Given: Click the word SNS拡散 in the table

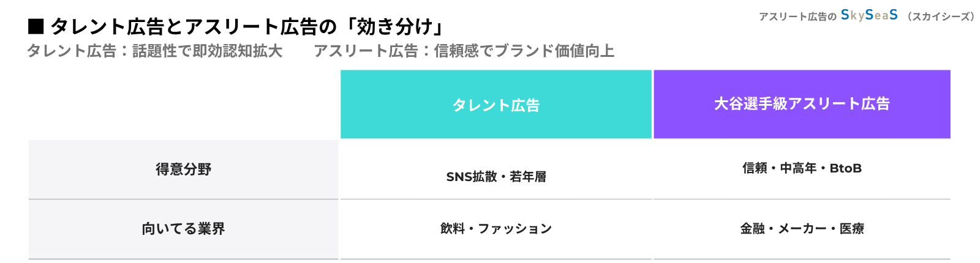Looking at the screenshot, I should point(471,177).
